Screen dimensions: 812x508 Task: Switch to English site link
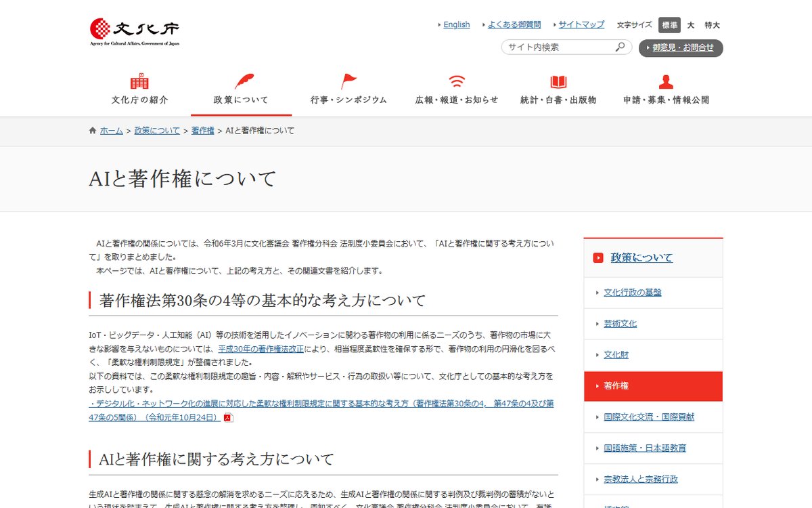pyautogui.click(x=457, y=24)
